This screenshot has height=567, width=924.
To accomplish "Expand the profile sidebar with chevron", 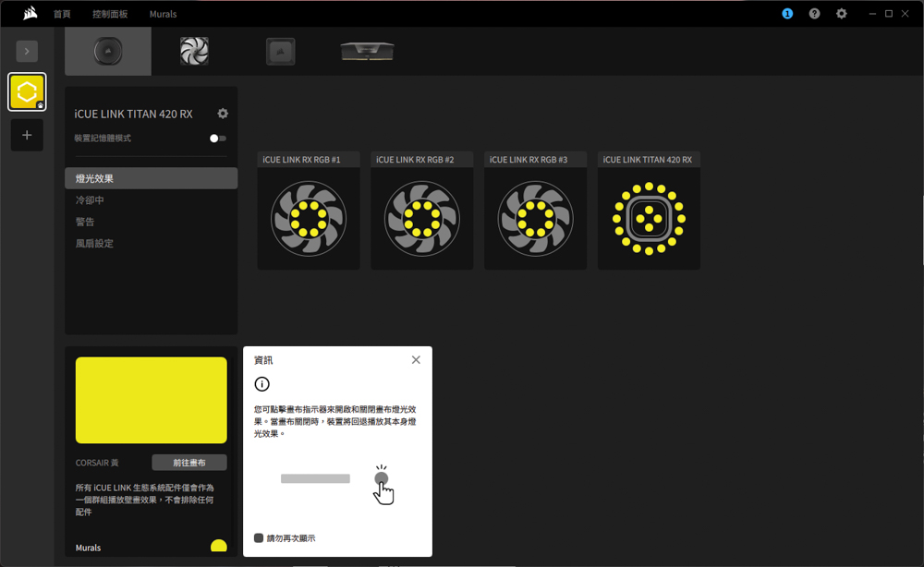I will [x=27, y=51].
